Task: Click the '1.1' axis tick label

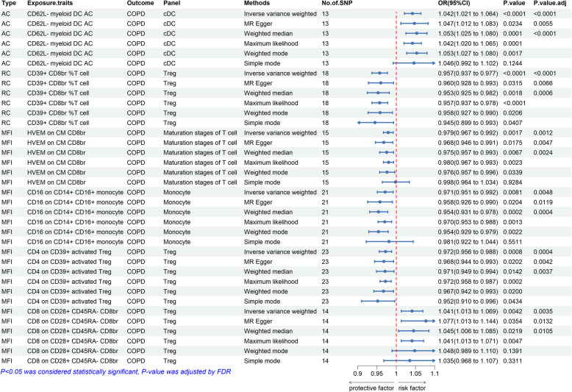Action: [x=435, y=374]
